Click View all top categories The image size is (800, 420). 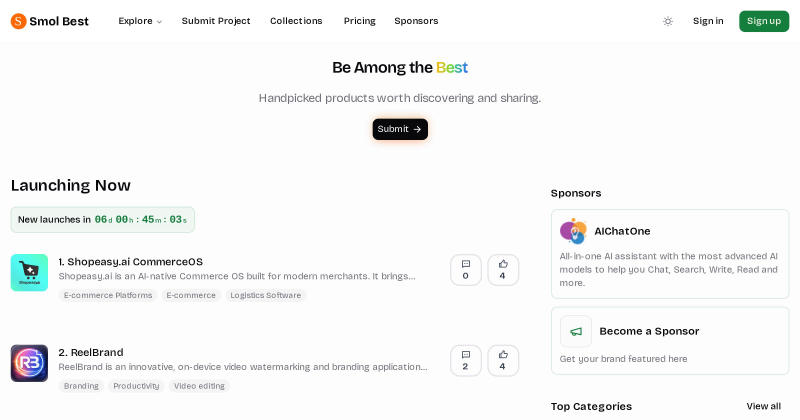click(x=763, y=406)
